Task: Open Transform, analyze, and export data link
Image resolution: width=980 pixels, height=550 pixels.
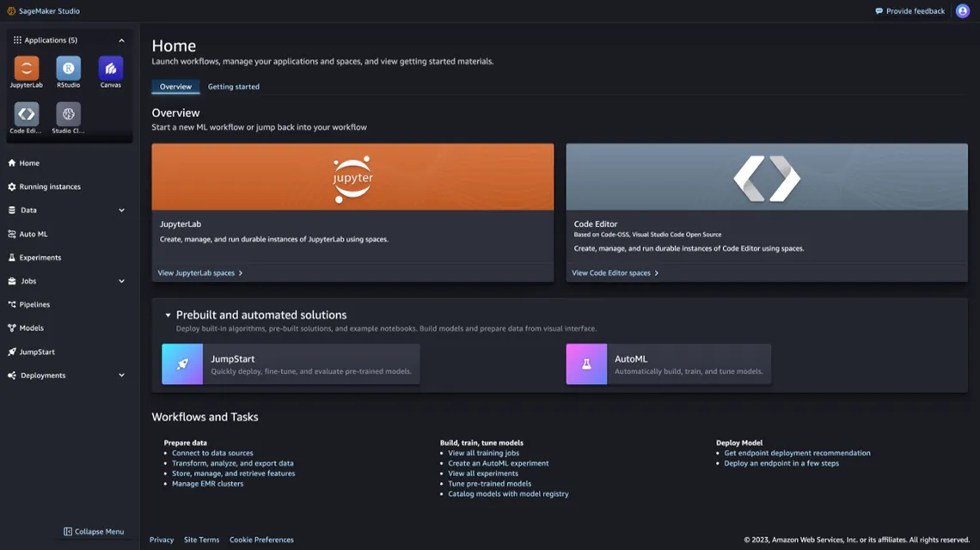Action: pyautogui.click(x=232, y=463)
